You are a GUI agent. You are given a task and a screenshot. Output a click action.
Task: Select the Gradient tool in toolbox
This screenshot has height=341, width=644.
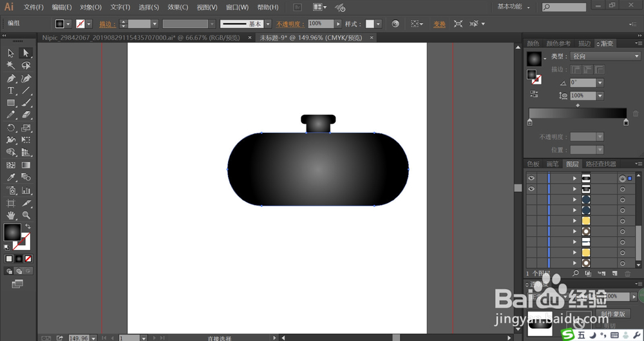point(26,165)
